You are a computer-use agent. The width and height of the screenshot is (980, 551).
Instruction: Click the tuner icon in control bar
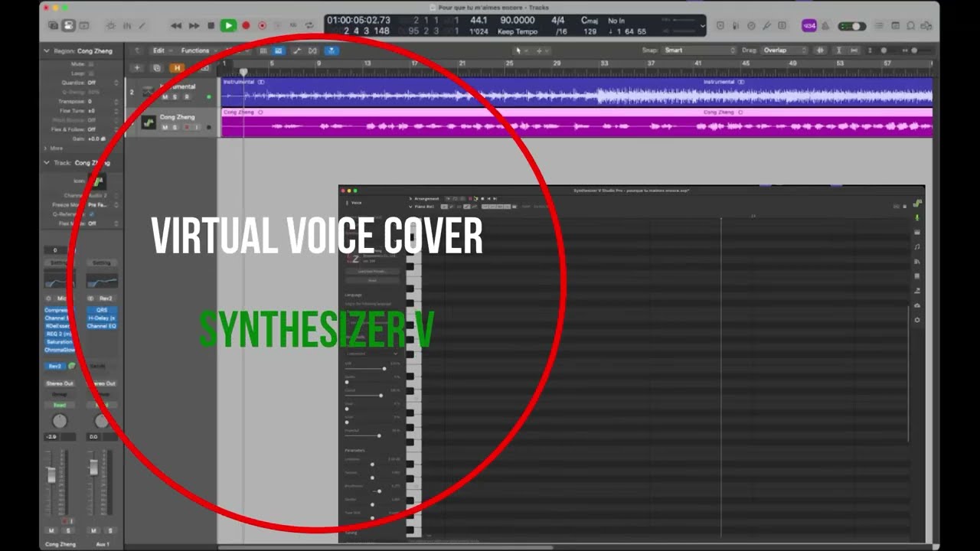[766, 26]
